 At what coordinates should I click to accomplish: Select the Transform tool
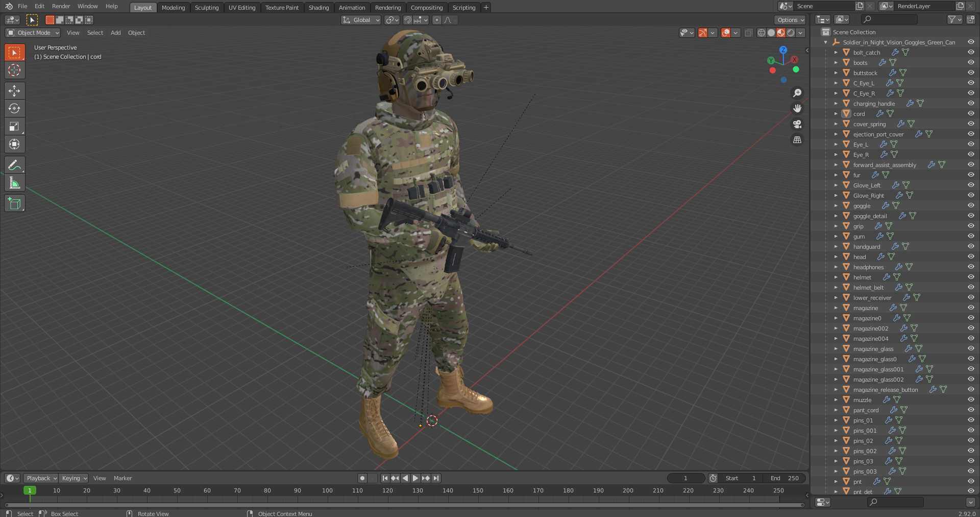click(14, 144)
